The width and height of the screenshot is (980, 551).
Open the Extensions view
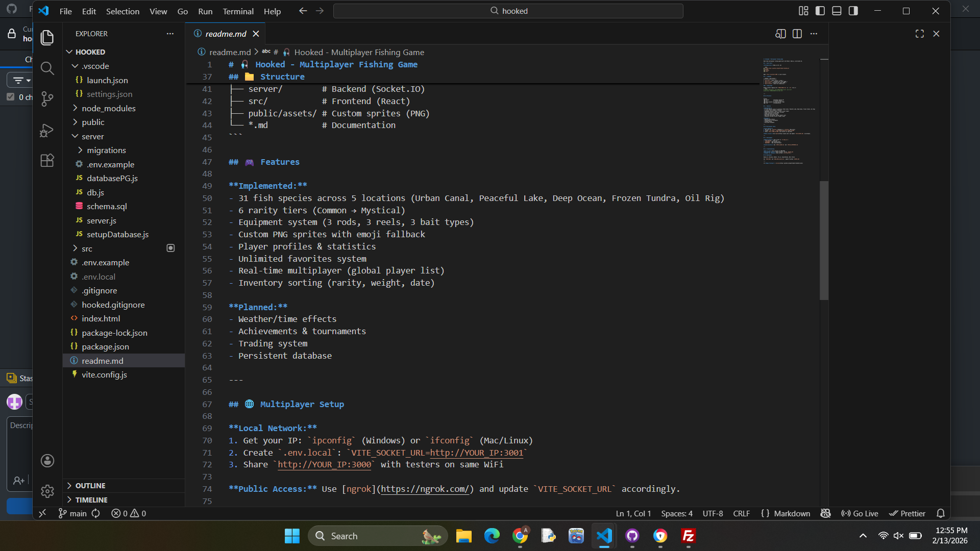[47, 161]
